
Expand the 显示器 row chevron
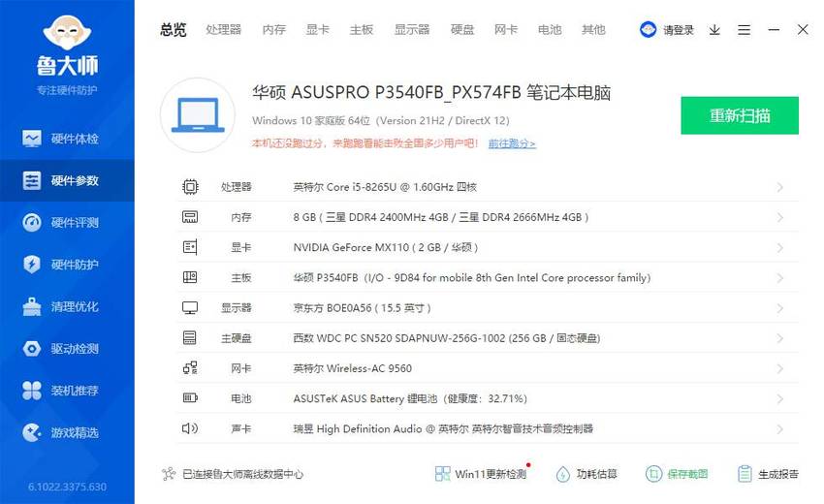[779, 308]
